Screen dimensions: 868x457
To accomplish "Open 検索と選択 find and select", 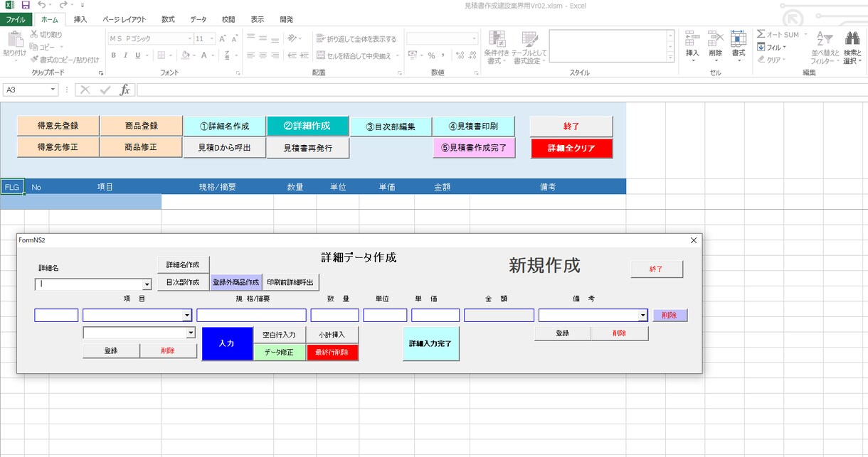I will [852, 47].
